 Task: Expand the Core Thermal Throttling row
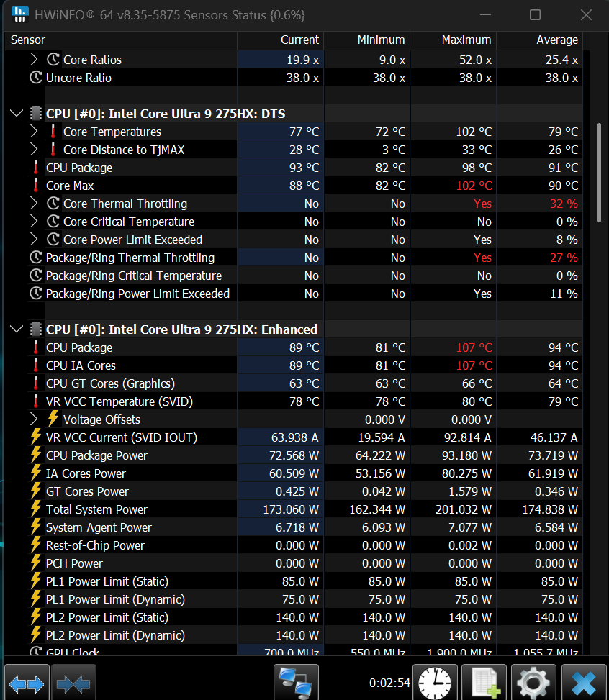click(x=34, y=204)
